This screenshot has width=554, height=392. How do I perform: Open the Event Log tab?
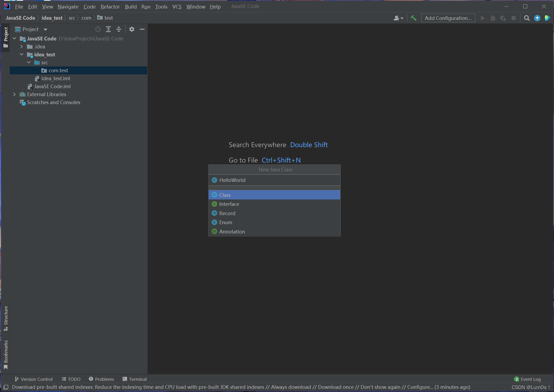click(528, 379)
